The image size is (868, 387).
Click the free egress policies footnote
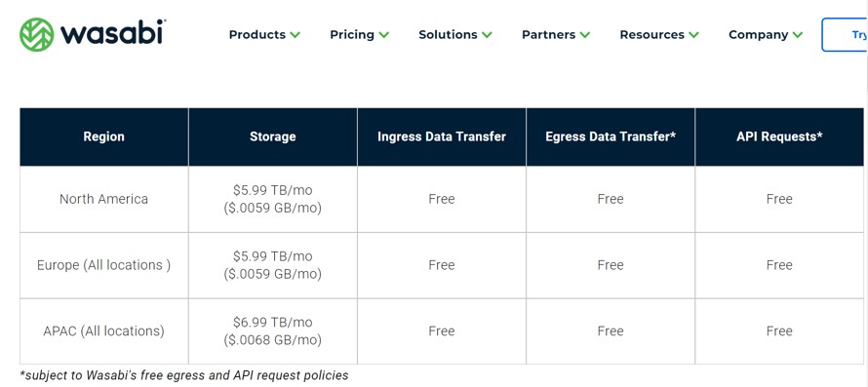pos(183,375)
